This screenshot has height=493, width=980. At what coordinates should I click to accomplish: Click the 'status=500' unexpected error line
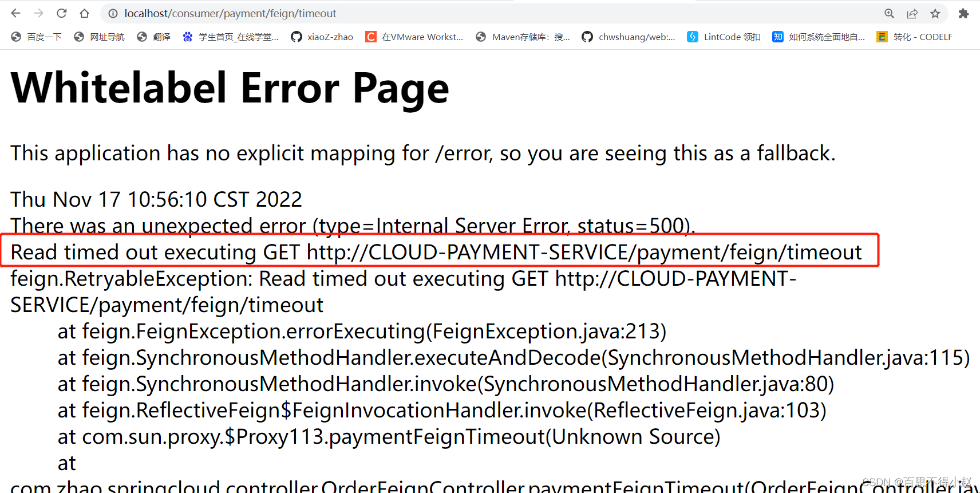[x=353, y=225]
